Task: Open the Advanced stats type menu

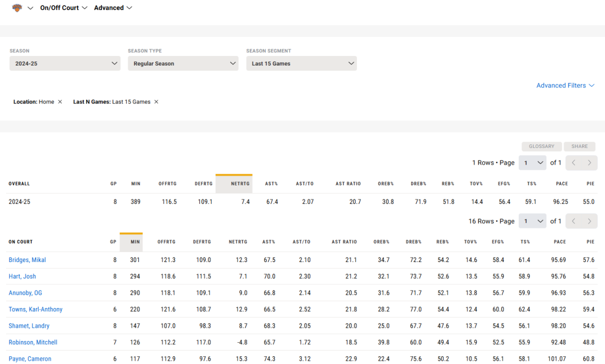Action: [x=113, y=8]
